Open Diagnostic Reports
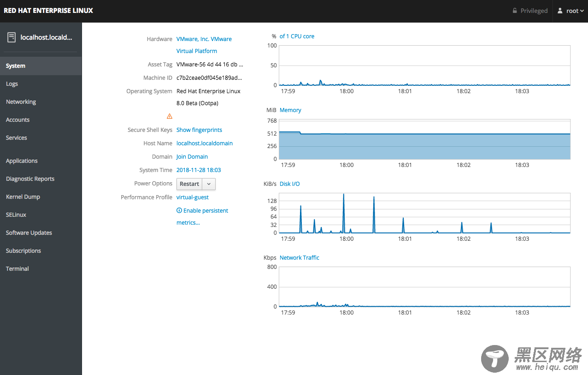Screen dimensions: 588x375 (41, 179)
